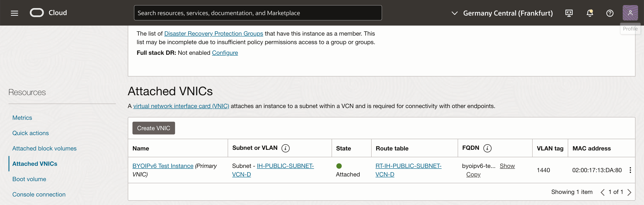Open the BYOIPv6 Test Instance VNIC link

(x=163, y=166)
